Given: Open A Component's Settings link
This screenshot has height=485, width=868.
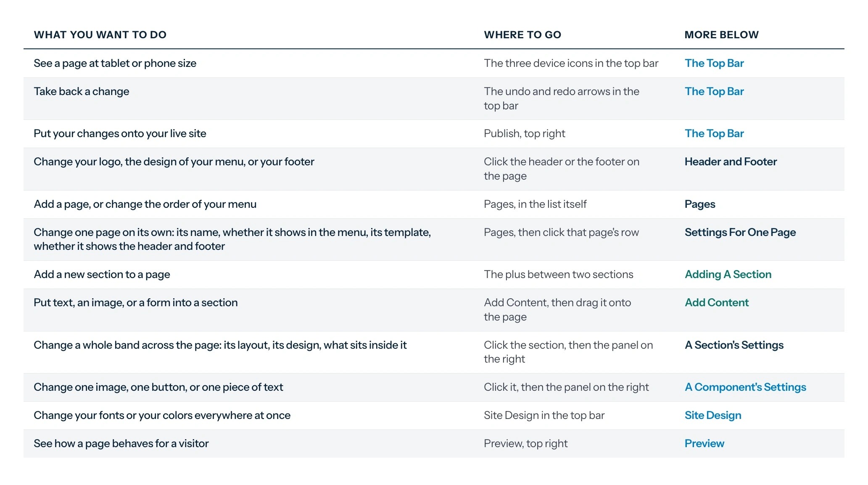Looking at the screenshot, I should tap(745, 387).
